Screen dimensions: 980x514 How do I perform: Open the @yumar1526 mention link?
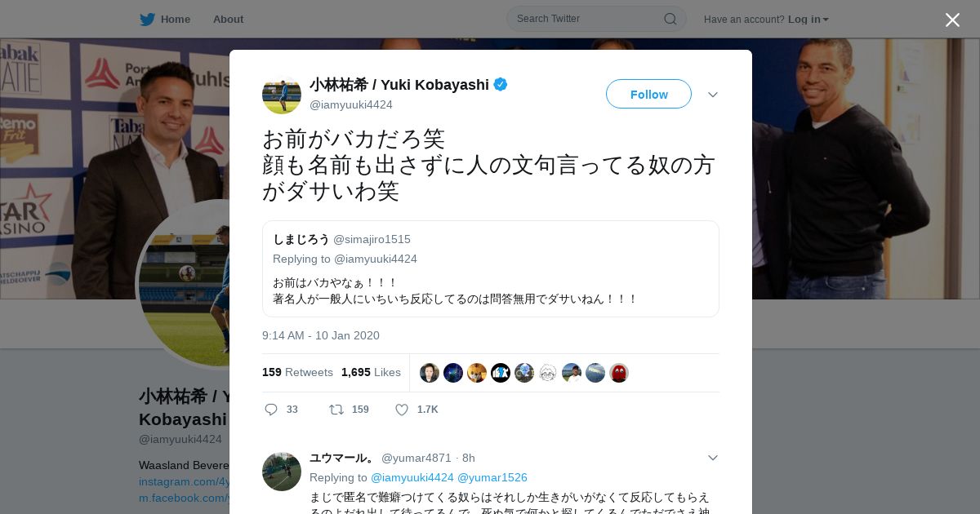tap(492, 477)
